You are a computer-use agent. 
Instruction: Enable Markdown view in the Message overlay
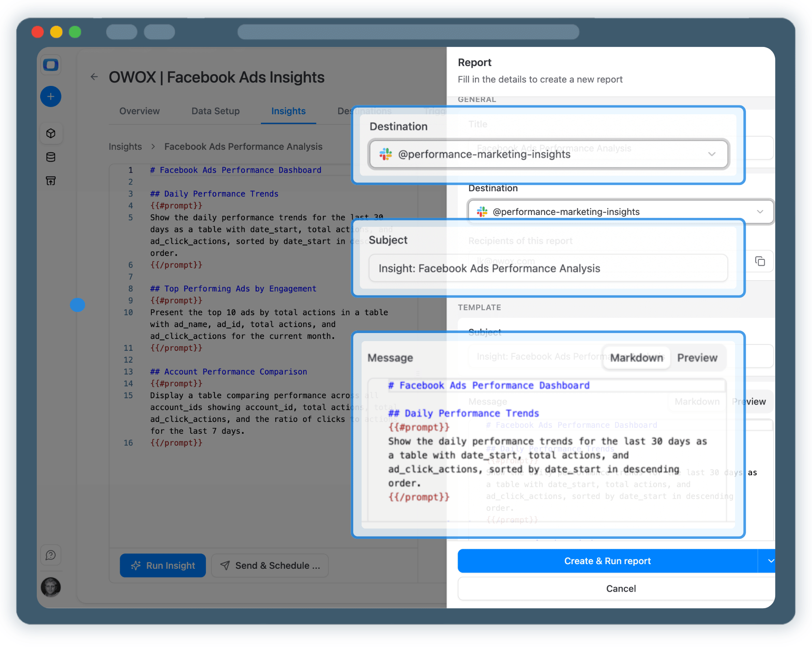pos(636,358)
